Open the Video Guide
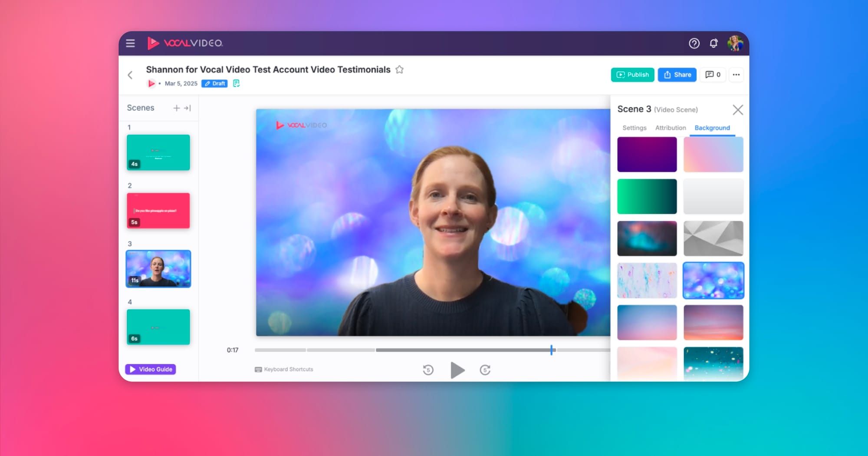The width and height of the screenshot is (868, 456). point(150,369)
